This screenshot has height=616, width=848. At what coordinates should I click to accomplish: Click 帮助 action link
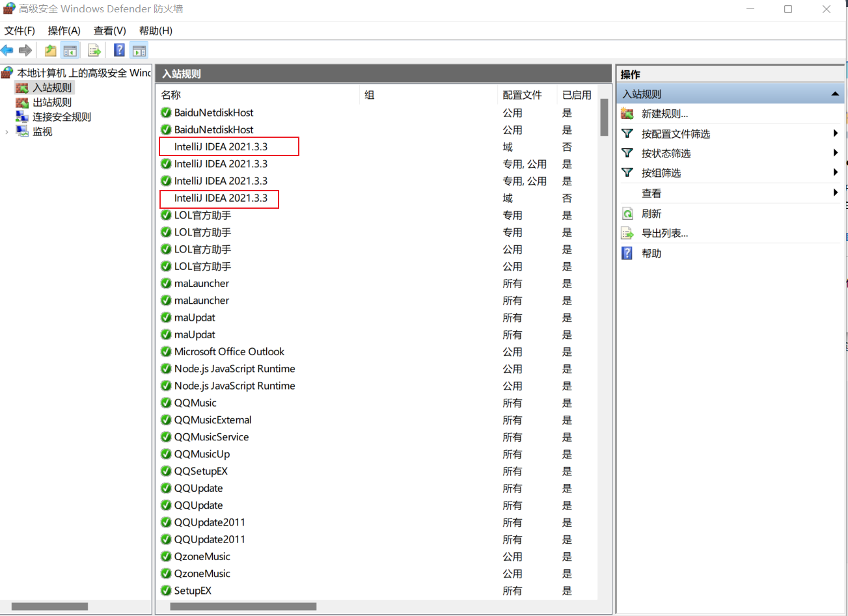click(651, 253)
